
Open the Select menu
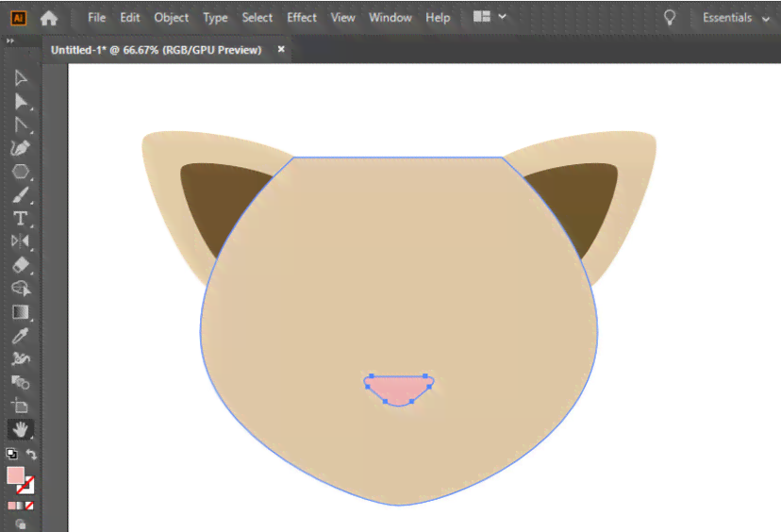(x=257, y=18)
